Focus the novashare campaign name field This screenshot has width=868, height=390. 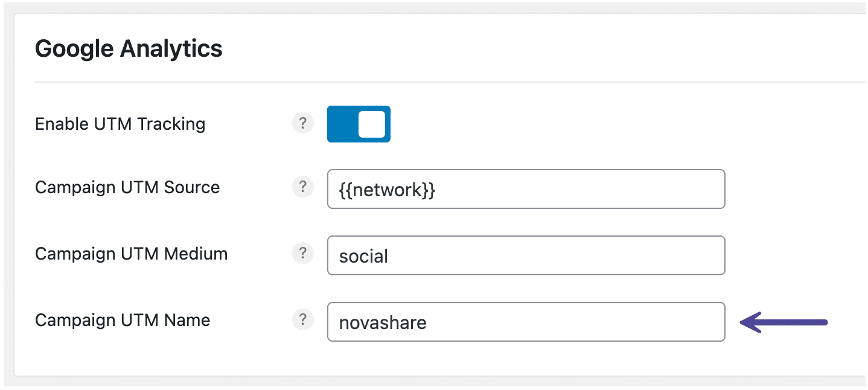pyautogui.click(x=526, y=322)
